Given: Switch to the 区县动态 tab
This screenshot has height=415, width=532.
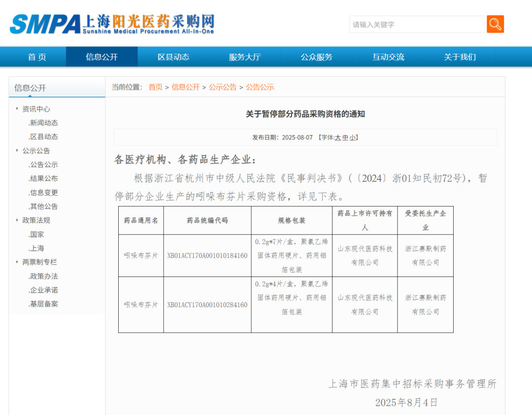Looking at the screenshot, I should tap(173, 57).
